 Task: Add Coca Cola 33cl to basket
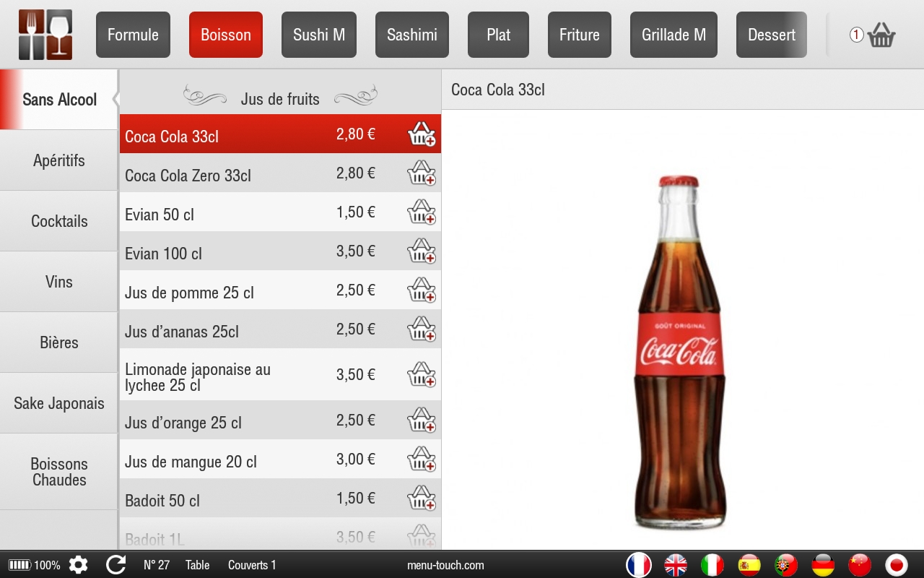(x=422, y=134)
